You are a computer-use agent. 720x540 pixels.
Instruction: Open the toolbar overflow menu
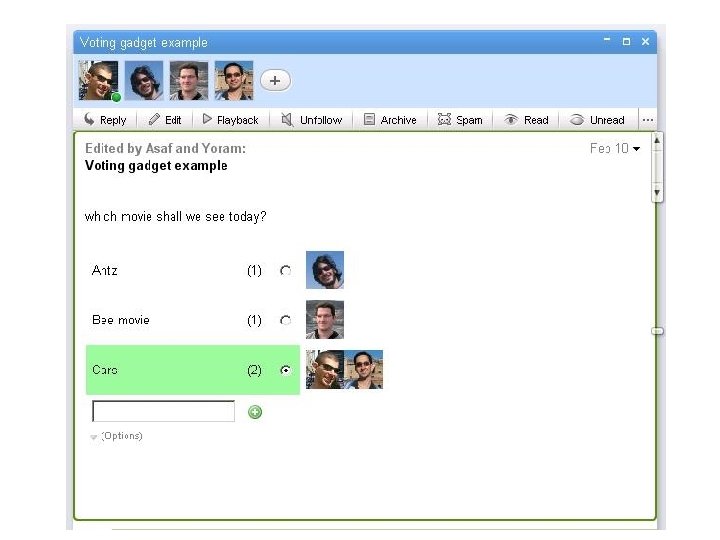pos(648,120)
